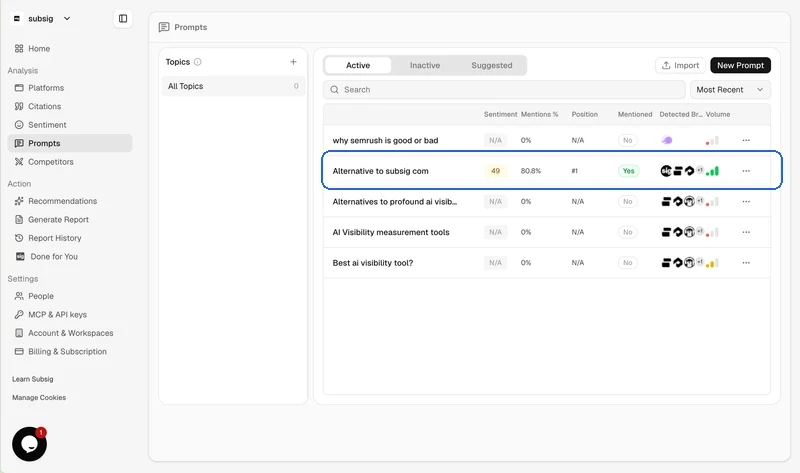Open more options for semrush prompt

click(746, 140)
